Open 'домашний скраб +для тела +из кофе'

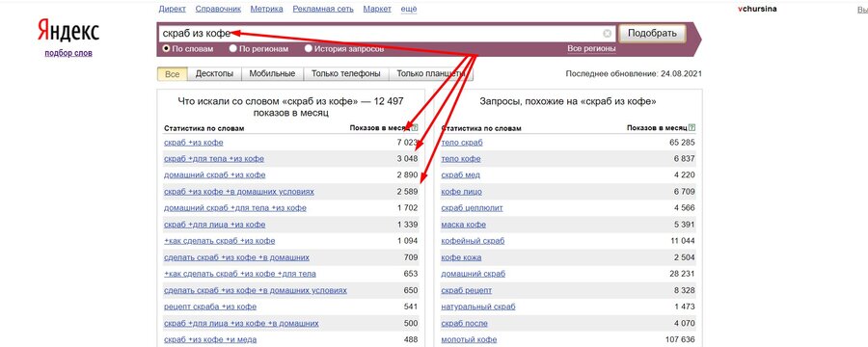click(234, 208)
